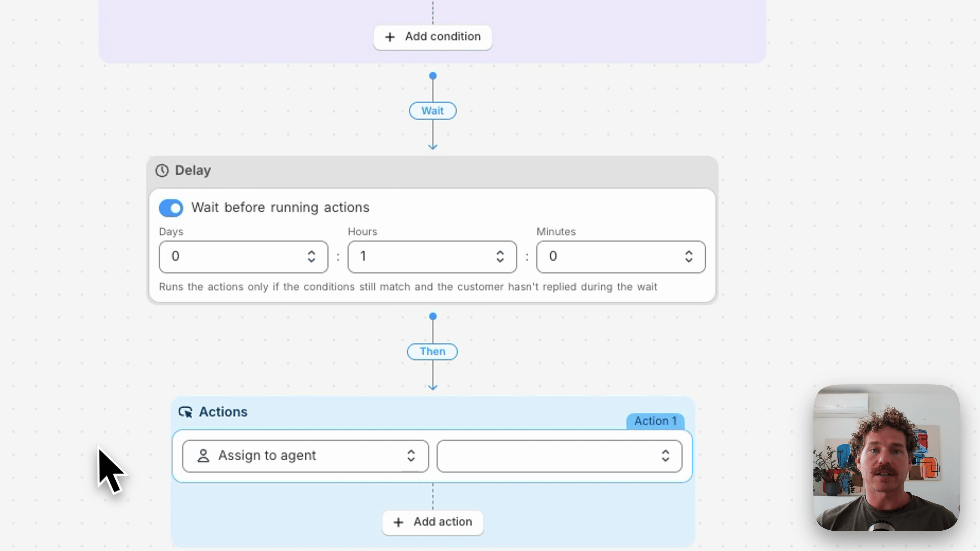Disable the Wait before running actions toggle
This screenshot has width=980, height=551.
171,208
